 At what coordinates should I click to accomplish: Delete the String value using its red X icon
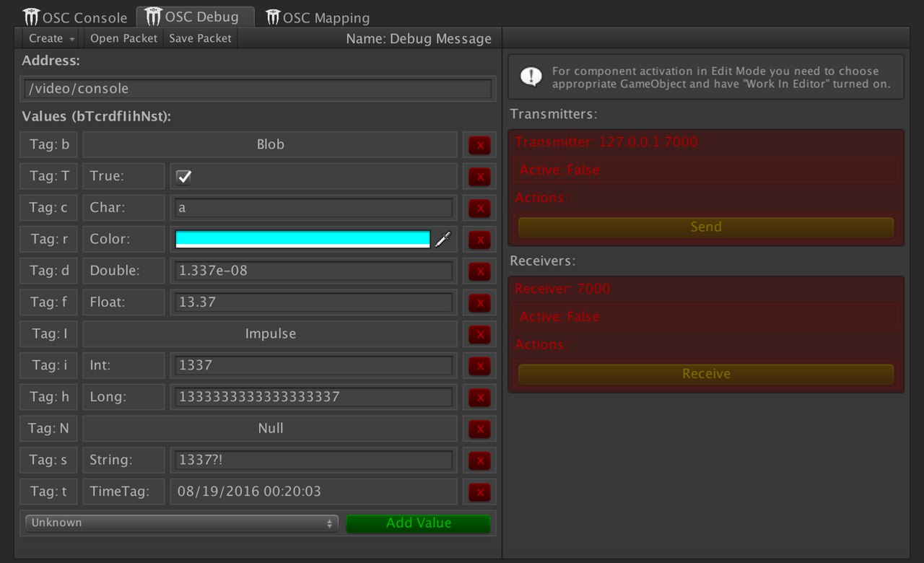[479, 460]
